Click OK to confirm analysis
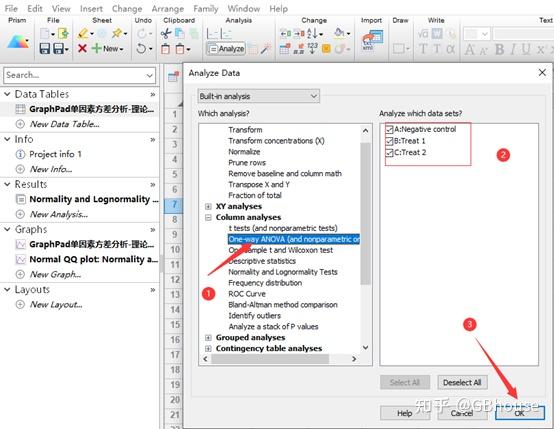554x429 pixels. pyautogui.click(x=519, y=413)
